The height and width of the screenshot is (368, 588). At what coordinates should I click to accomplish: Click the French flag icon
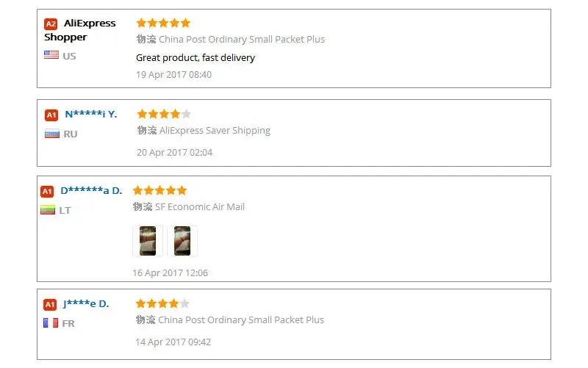[50, 322]
